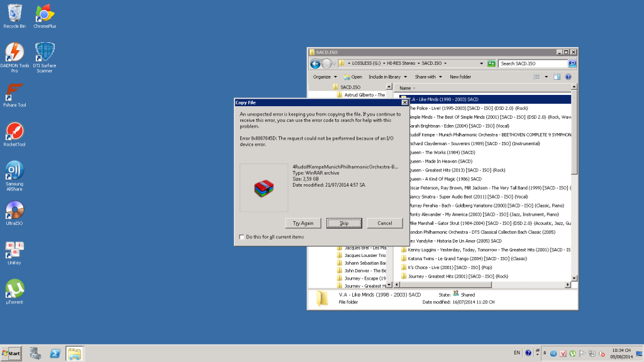Image resolution: width=644 pixels, height=362 pixels.
Task: Select 'Katona Twins - Le Grand Tango' folder
Action: tap(467, 258)
